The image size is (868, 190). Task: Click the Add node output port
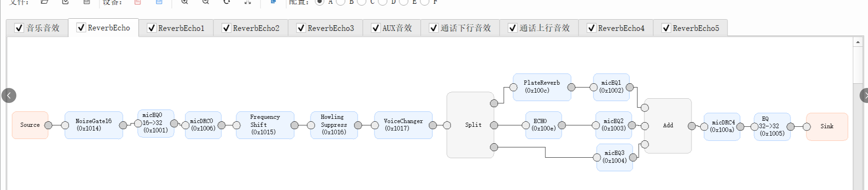pos(692,125)
